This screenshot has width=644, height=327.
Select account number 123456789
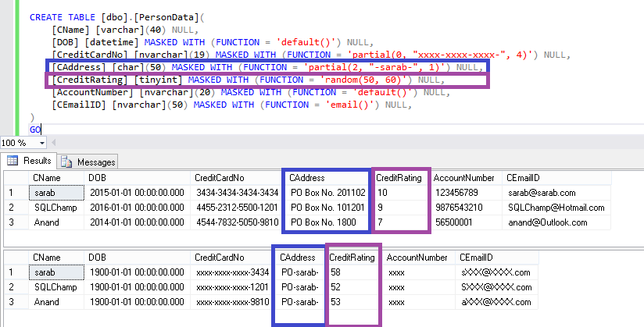pos(466,193)
